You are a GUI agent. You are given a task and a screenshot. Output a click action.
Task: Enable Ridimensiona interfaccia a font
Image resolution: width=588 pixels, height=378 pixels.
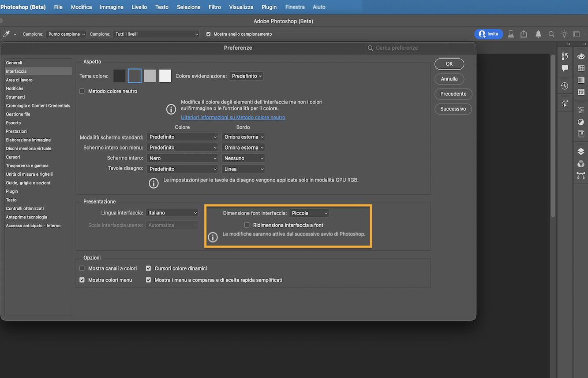point(247,225)
